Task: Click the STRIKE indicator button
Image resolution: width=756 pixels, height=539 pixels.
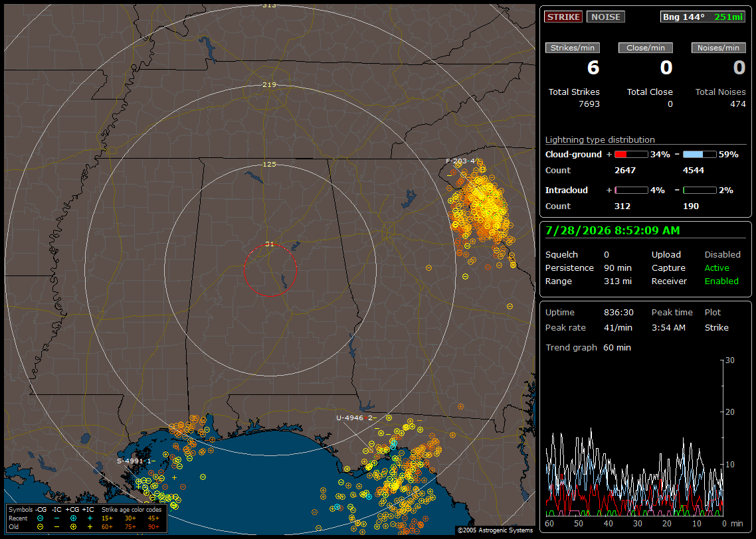Action: [x=563, y=17]
